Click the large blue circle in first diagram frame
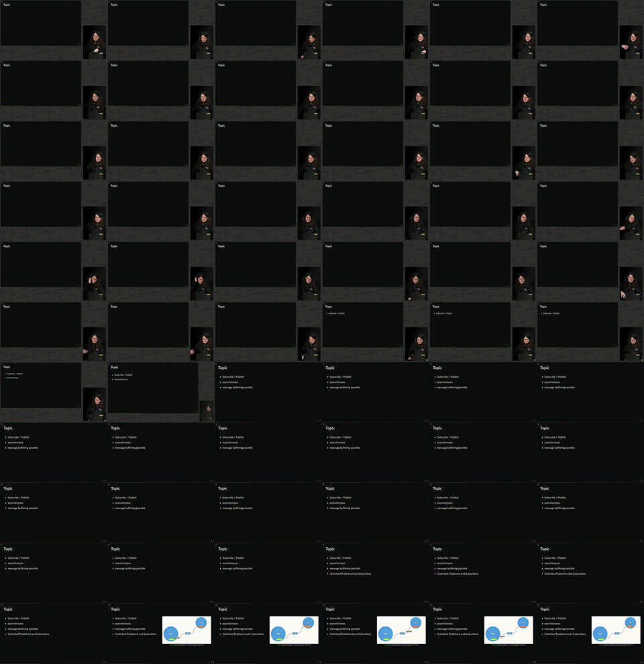 pyautogui.click(x=171, y=632)
